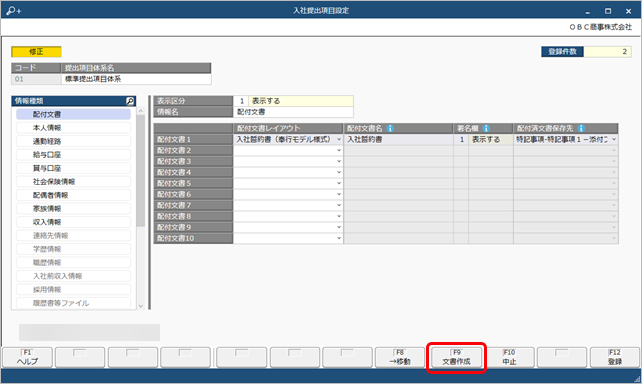Click the 配付文書8 layout combo box
The width and height of the screenshot is (642, 384).
(288, 216)
